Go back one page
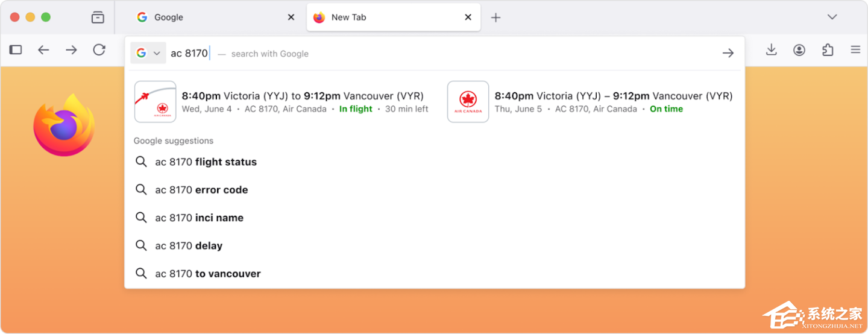The height and width of the screenshot is (334, 868). pos(43,50)
